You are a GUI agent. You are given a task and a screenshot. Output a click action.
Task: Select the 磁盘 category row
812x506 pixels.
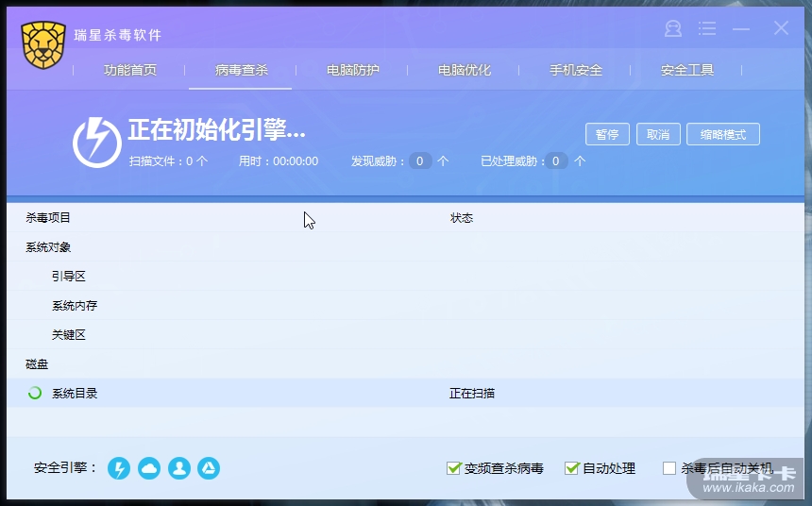(405, 364)
